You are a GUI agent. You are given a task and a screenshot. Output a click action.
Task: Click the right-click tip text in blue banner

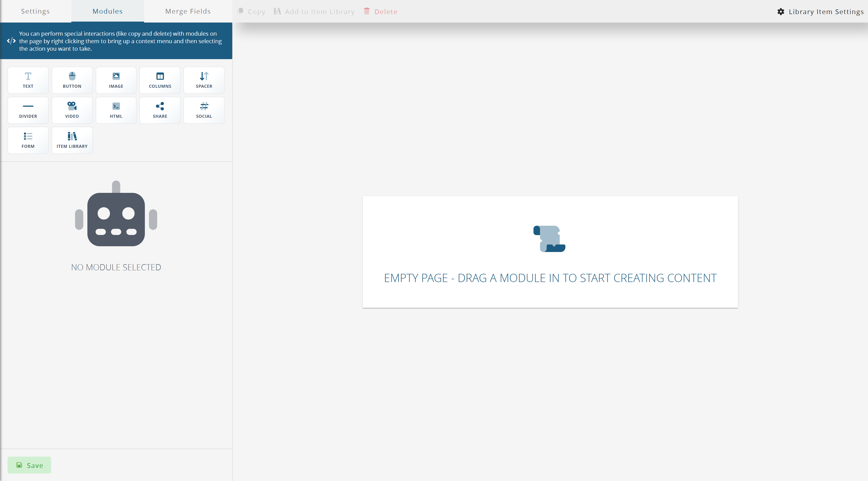(120, 41)
